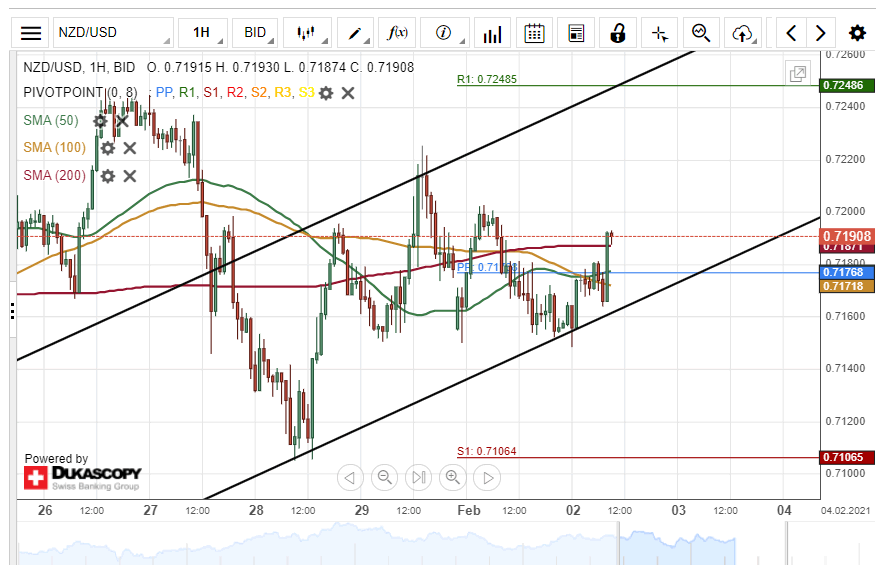This screenshot has width=881, height=571.
Task: Jump to latest candle button
Action: [419, 478]
